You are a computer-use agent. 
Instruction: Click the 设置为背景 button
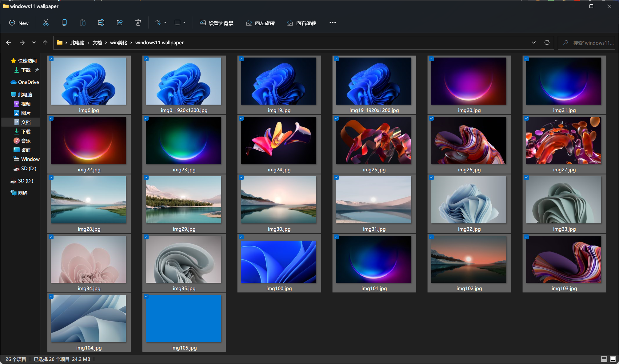coord(217,23)
